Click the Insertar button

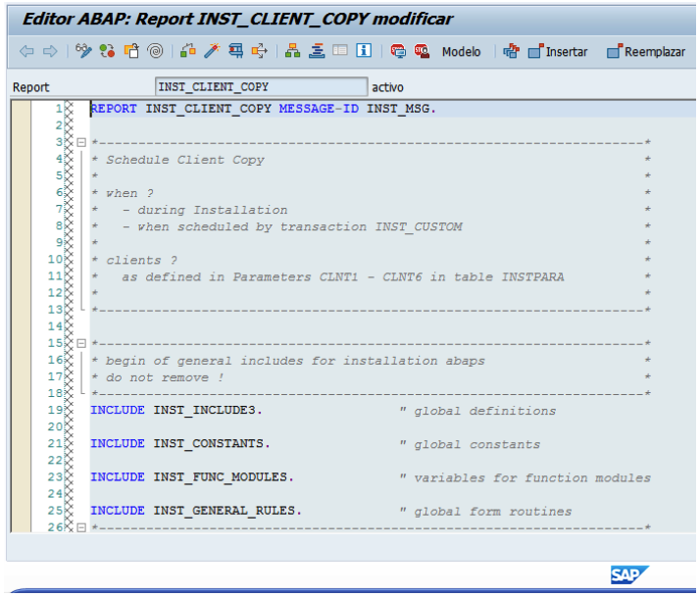pos(558,52)
